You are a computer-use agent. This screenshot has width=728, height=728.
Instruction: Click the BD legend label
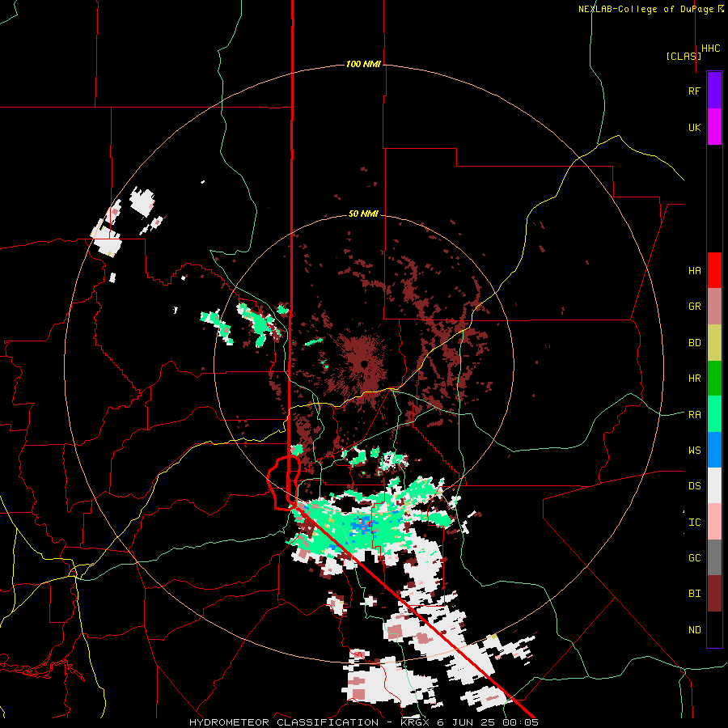coord(694,343)
